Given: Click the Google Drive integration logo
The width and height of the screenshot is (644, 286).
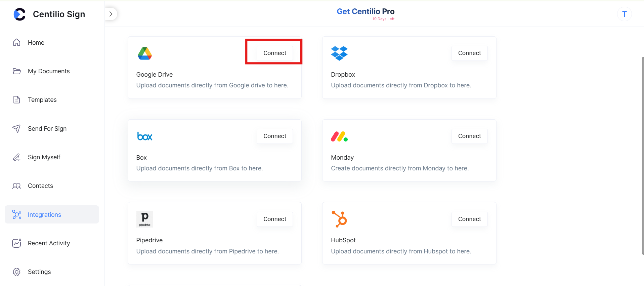Looking at the screenshot, I should pos(145,53).
